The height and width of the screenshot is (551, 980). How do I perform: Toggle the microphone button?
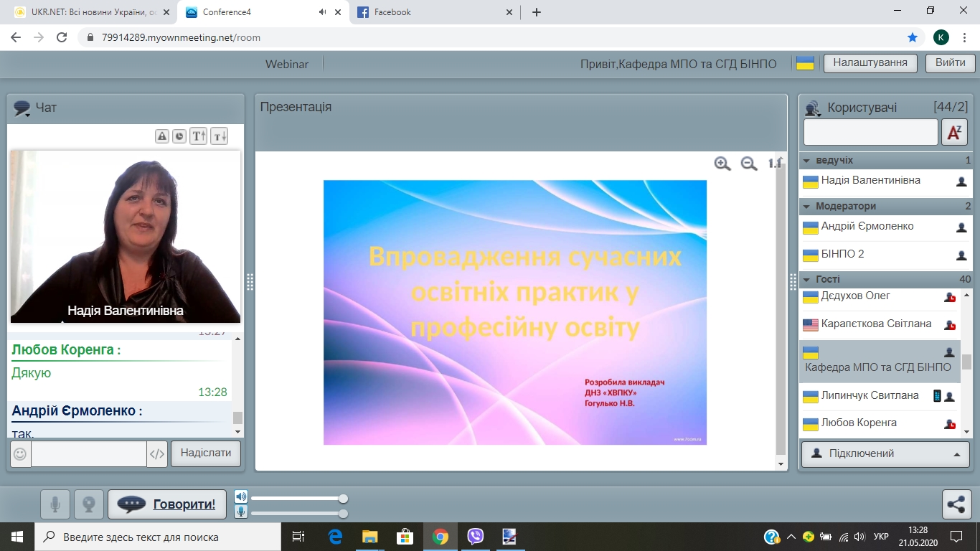click(x=55, y=504)
